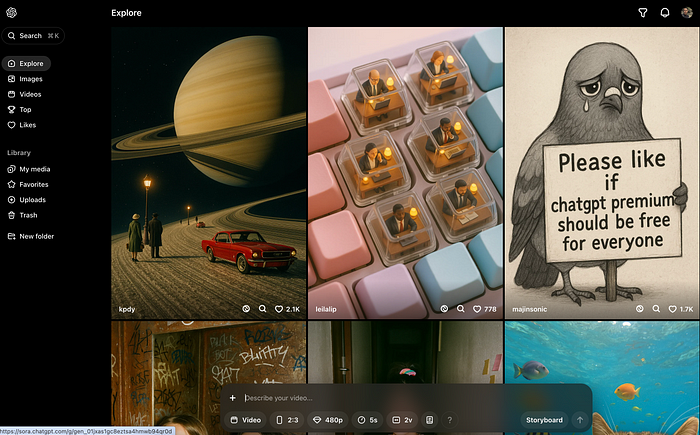Open the kpdy user profile
Screen dimensions: 700x435
[x=127, y=309]
